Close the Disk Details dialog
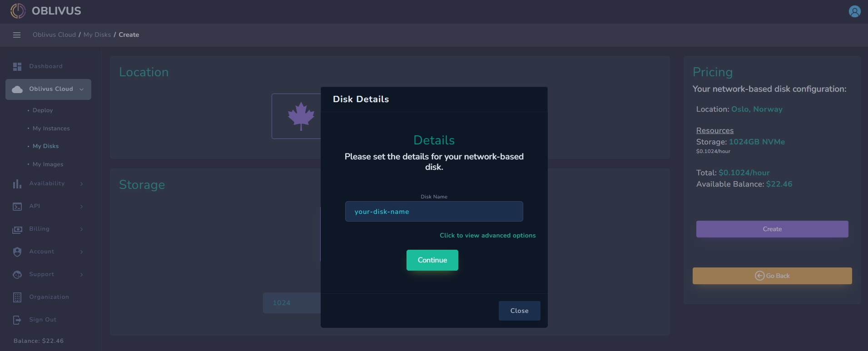Image resolution: width=868 pixels, height=351 pixels. [520, 311]
